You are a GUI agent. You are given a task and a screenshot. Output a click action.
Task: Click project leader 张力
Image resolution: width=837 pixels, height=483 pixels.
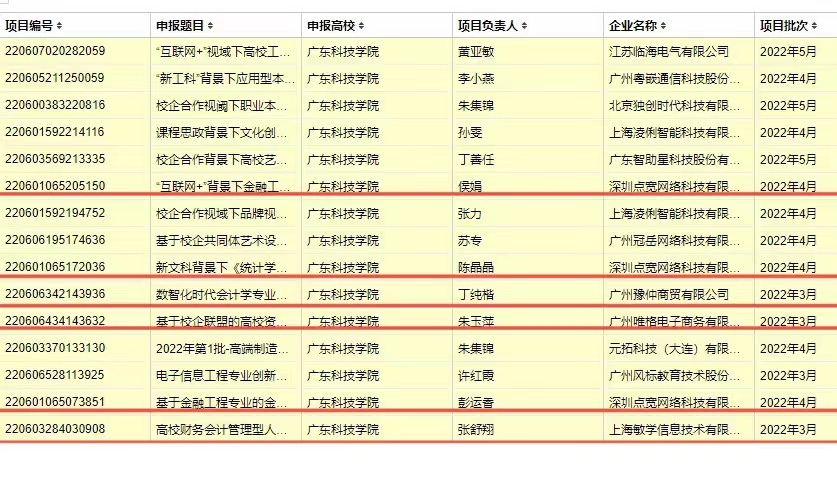coord(469,213)
